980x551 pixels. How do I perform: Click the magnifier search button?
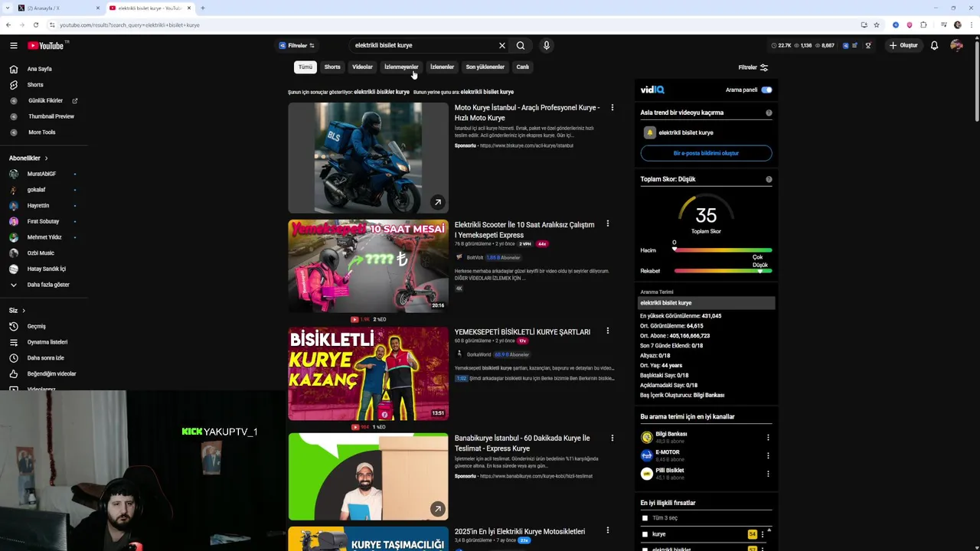521,45
